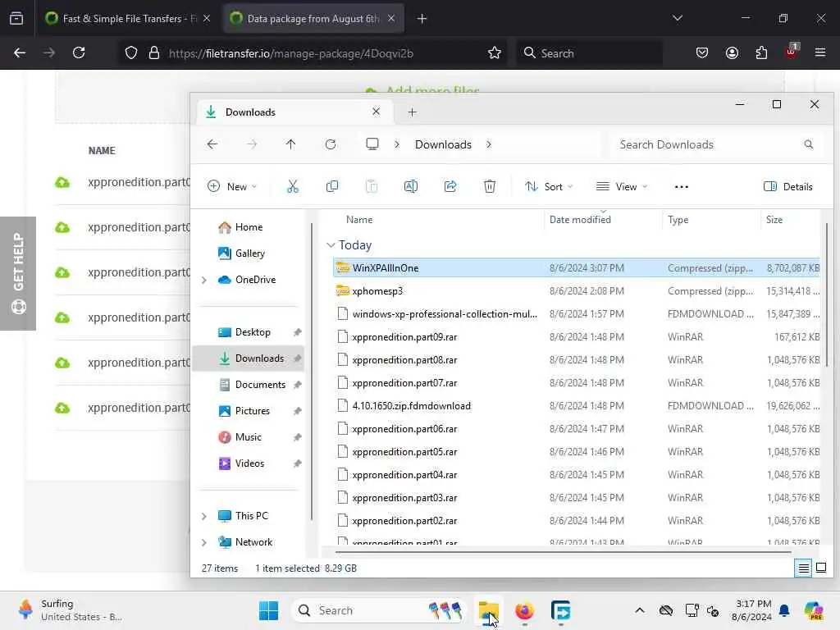Open the See more ellipsis menu
The width and height of the screenshot is (840, 630).
pos(682,187)
